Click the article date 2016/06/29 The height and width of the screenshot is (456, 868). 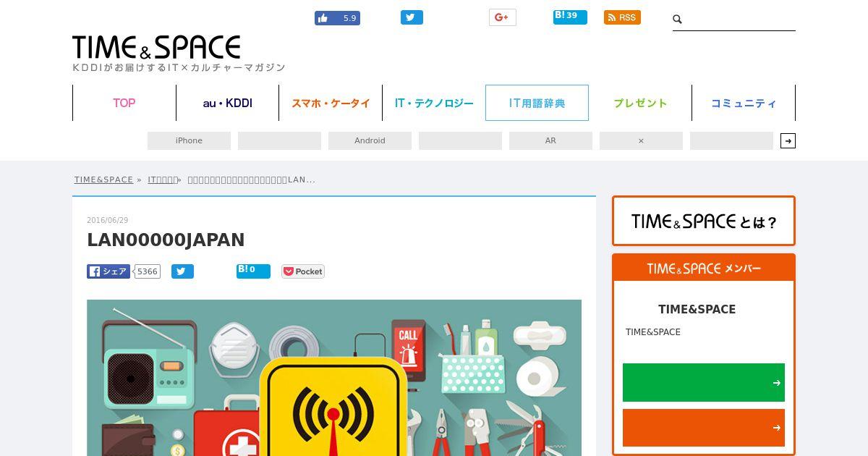click(107, 220)
